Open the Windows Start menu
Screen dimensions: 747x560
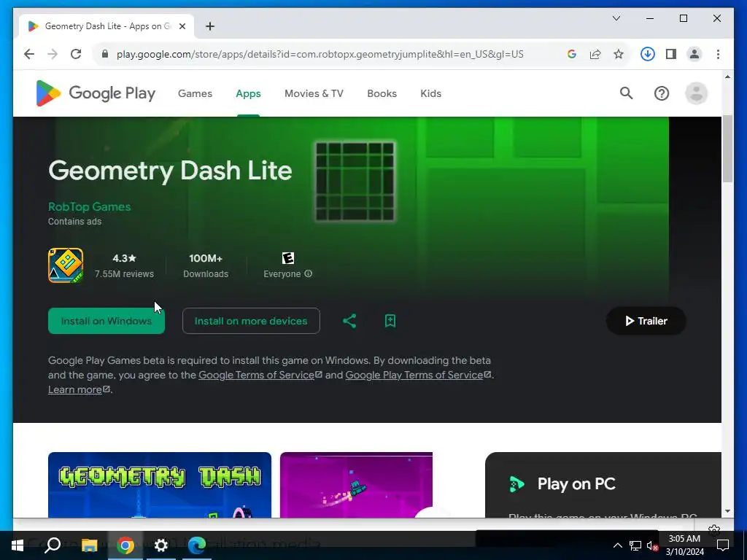pos(18,545)
